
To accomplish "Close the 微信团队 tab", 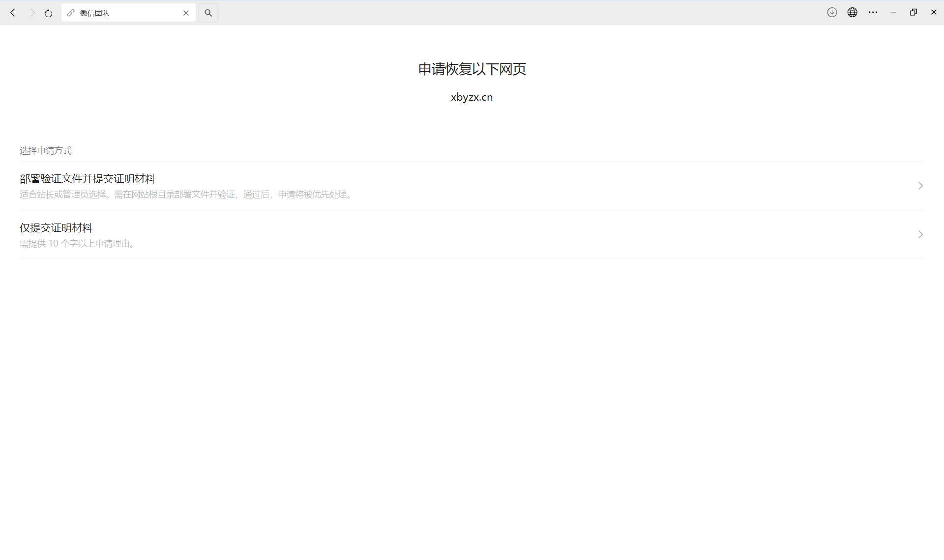I will coord(186,13).
